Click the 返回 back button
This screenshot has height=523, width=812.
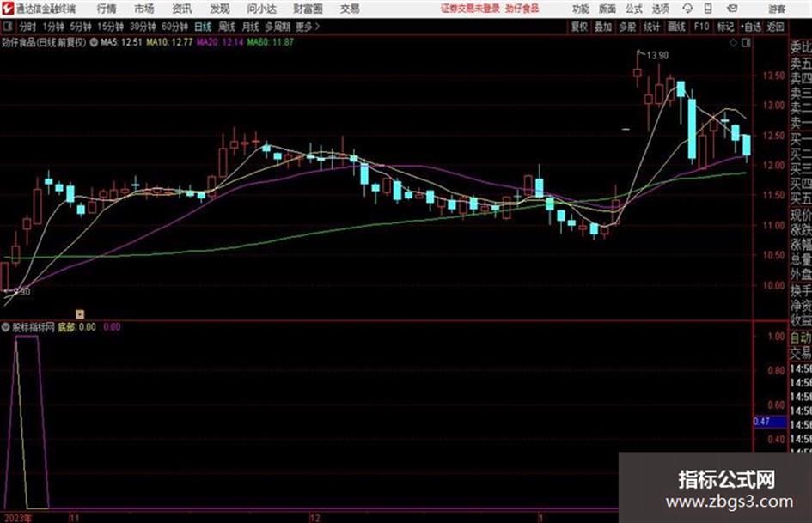pyautogui.click(x=775, y=27)
